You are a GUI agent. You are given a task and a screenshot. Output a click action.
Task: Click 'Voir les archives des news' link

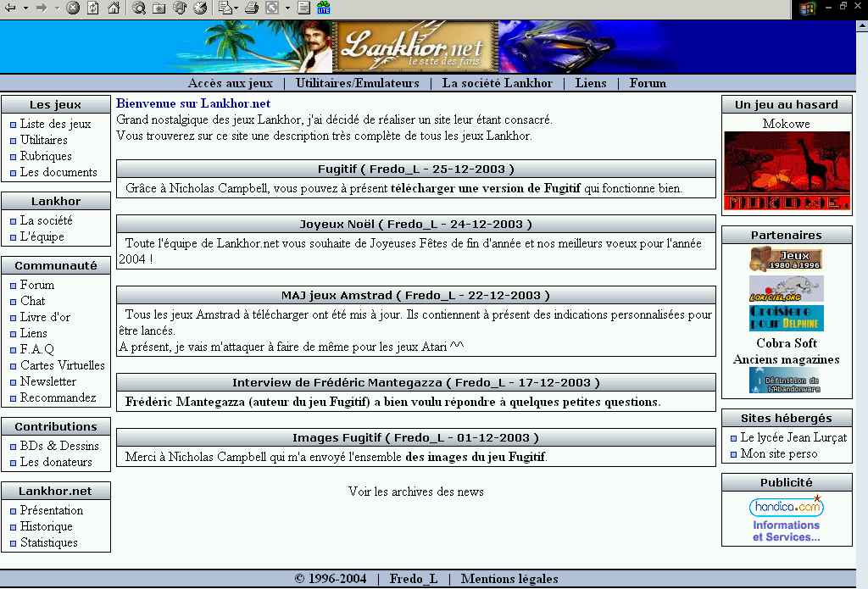click(x=415, y=492)
